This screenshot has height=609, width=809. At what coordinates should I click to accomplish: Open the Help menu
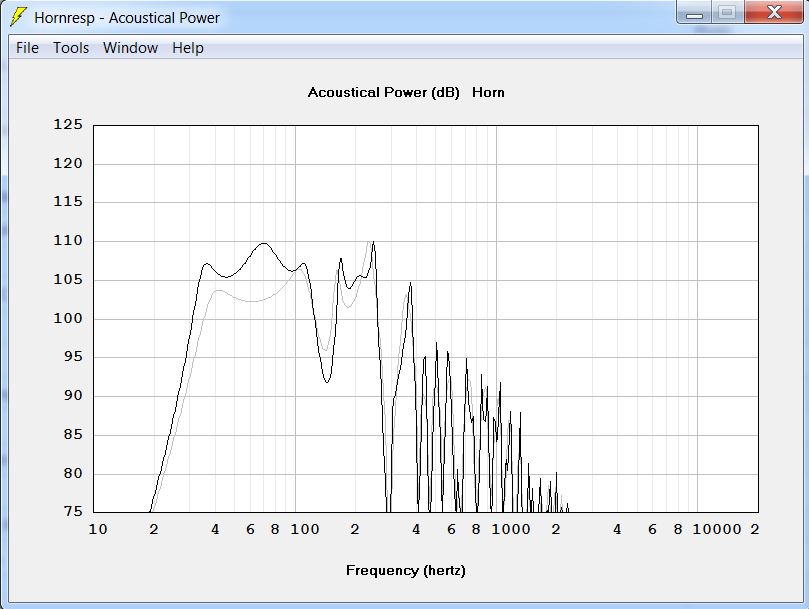pos(188,48)
